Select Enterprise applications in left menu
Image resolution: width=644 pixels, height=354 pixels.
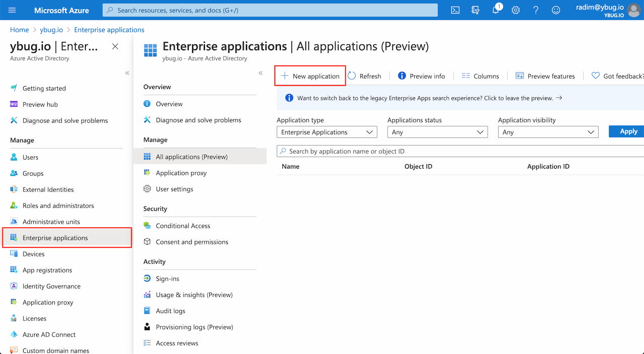coord(67,238)
